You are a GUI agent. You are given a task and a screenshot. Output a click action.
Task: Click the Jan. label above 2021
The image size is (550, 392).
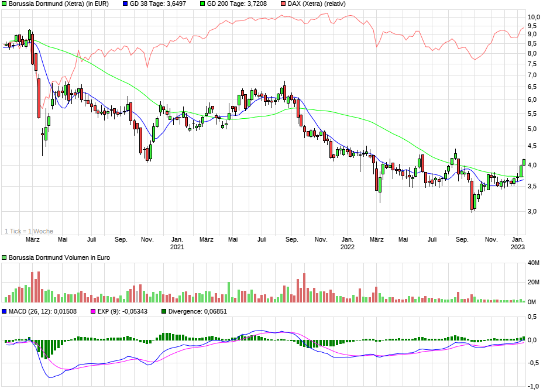click(x=177, y=239)
